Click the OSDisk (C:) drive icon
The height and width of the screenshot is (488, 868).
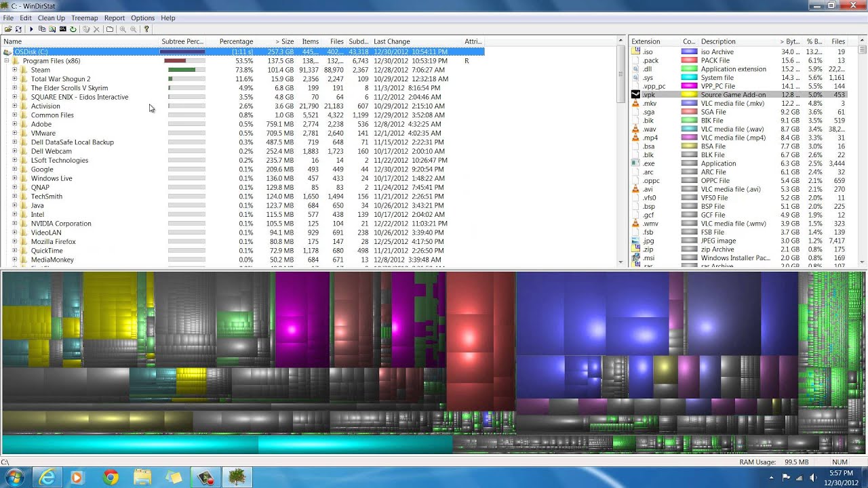pyautogui.click(x=7, y=52)
